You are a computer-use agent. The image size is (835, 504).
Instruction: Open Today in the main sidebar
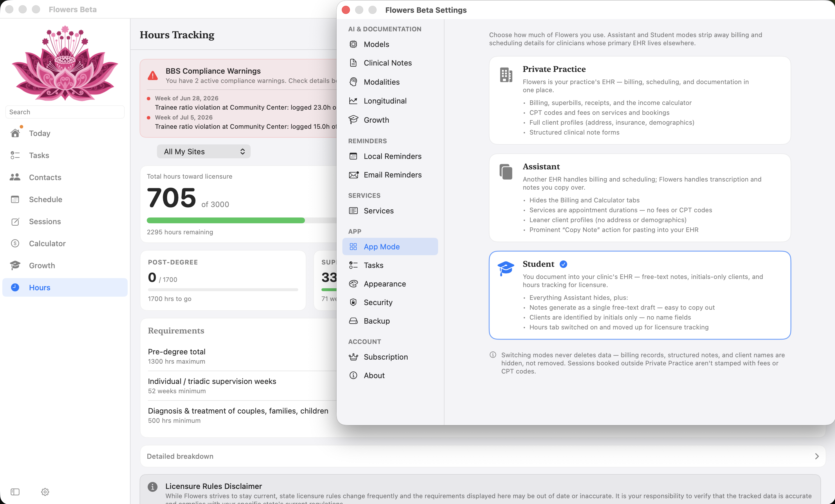(65, 133)
